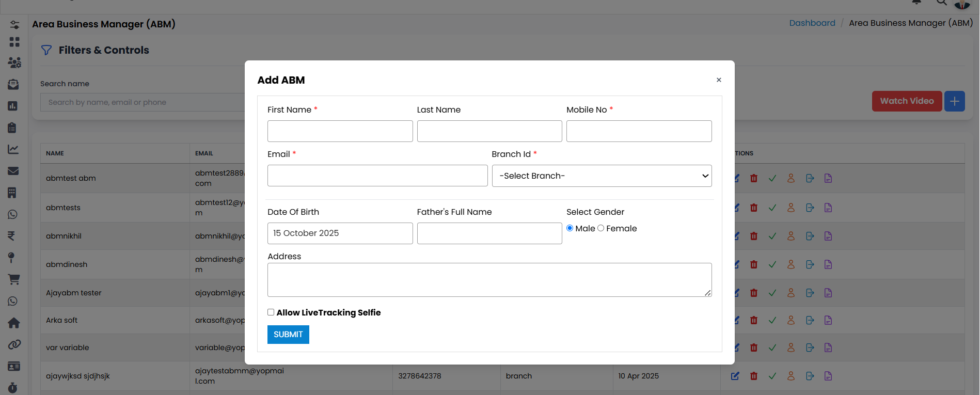Click into the First Name field
The width and height of the screenshot is (980, 395).
pyautogui.click(x=340, y=131)
